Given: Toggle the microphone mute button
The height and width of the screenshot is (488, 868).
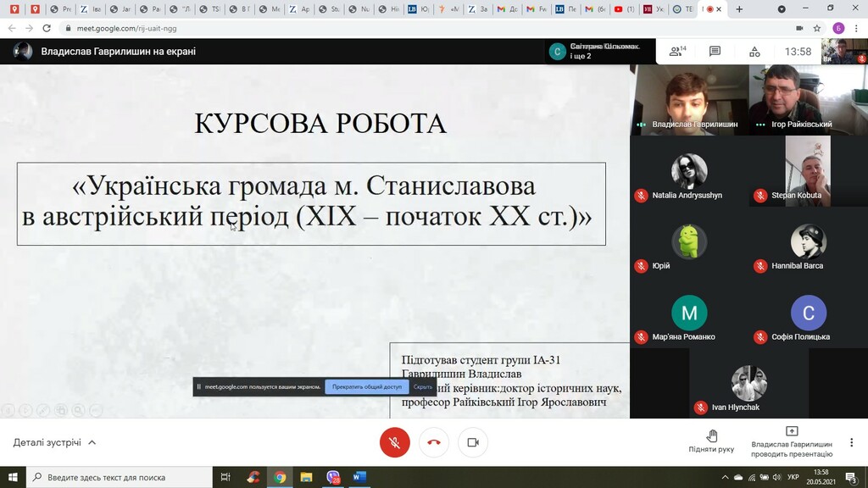Looking at the screenshot, I should pos(394,442).
